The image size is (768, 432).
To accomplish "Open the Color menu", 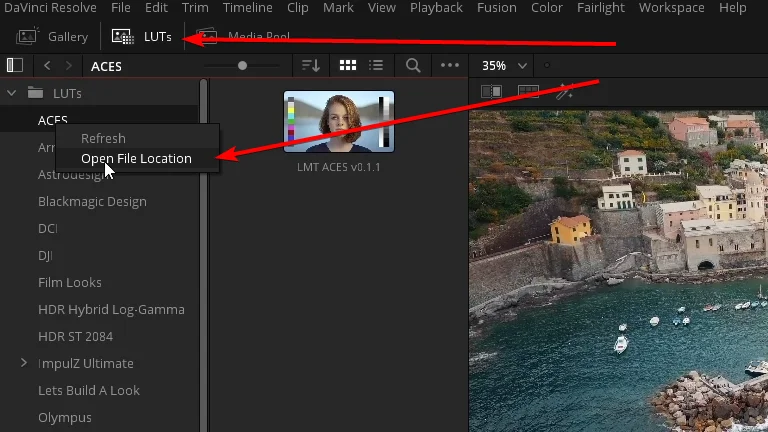I will point(547,8).
